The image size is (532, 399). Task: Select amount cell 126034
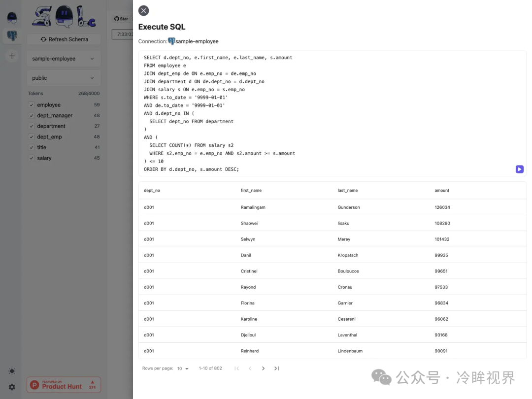tap(442, 207)
